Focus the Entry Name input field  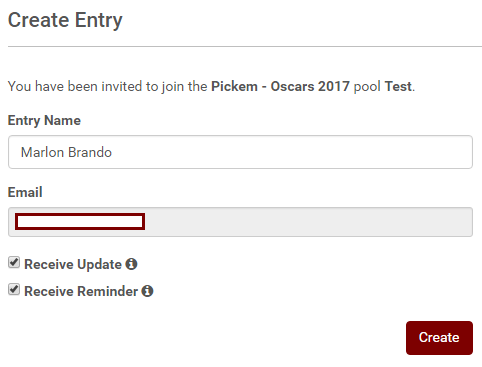pyautogui.click(x=240, y=152)
